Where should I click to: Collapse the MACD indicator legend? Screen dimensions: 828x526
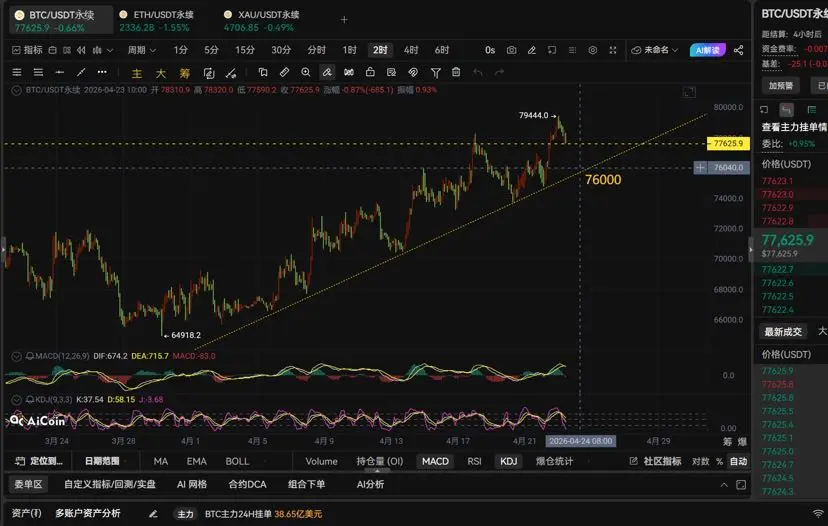point(16,356)
